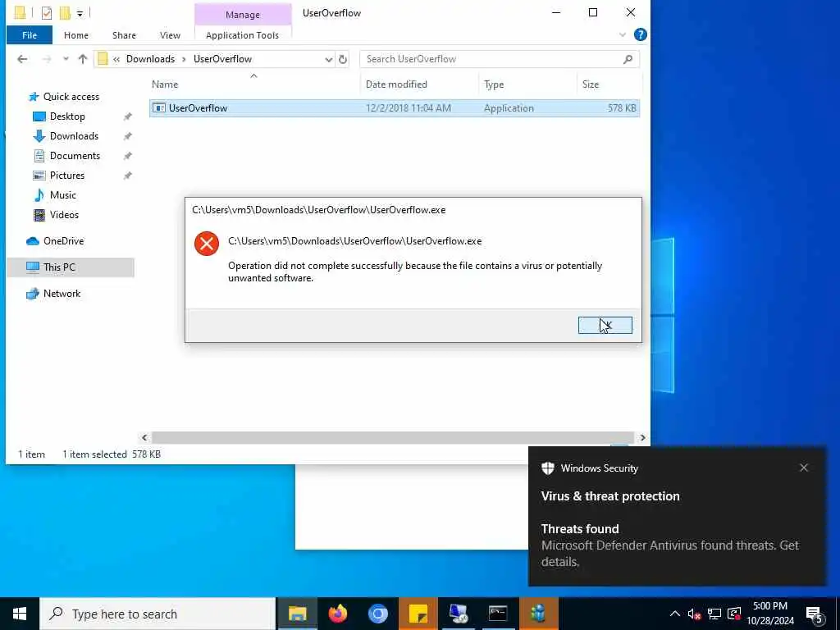Open Videos in the navigation pane

click(64, 215)
